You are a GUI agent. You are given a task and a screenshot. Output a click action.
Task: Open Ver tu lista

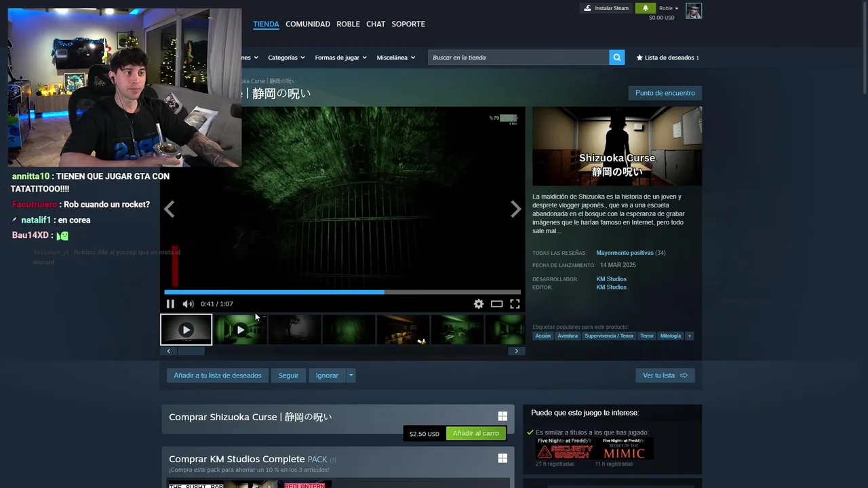point(665,375)
